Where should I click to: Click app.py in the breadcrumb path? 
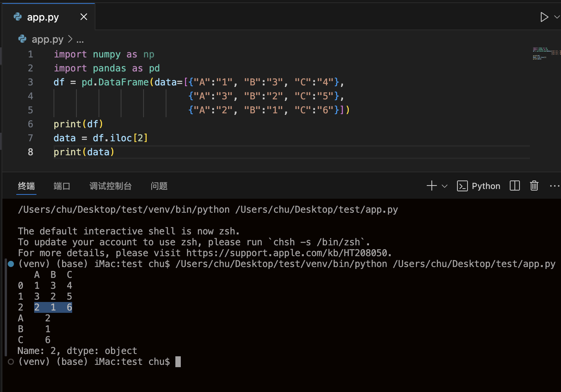click(x=47, y=39)
